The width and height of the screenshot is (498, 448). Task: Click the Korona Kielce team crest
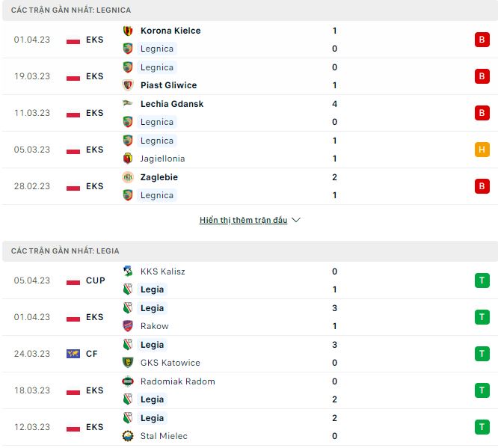tap(128, 31)
